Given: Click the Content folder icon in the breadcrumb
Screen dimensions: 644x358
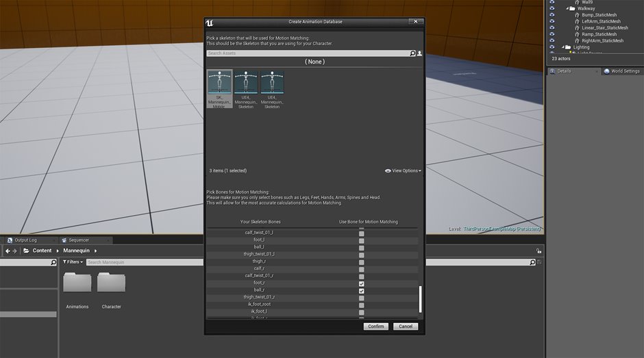Looking at the screenshot, I should pos(26,251).
